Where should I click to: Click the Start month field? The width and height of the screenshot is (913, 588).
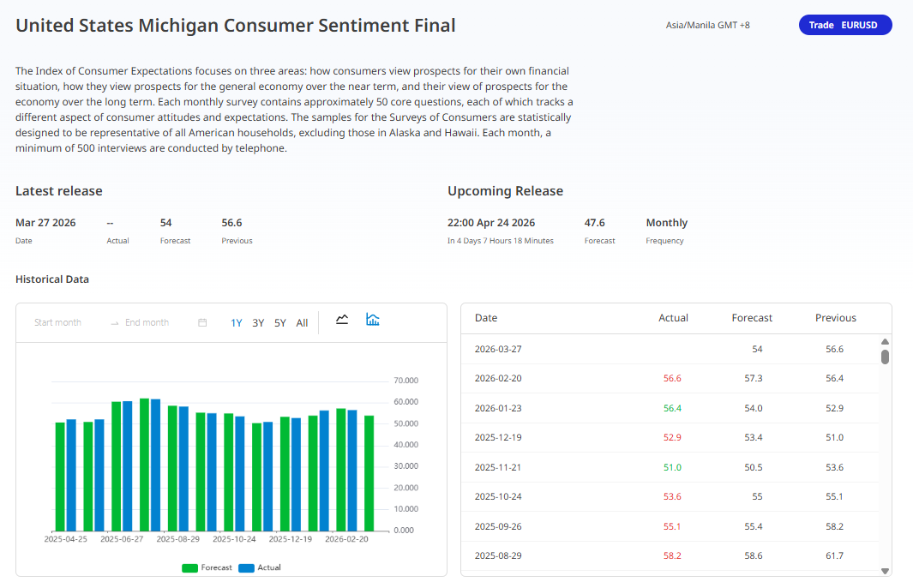58,323
